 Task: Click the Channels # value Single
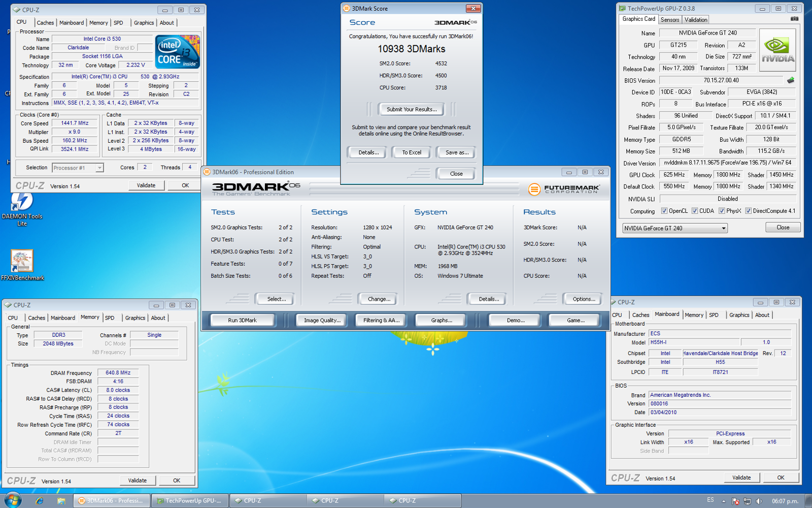[x=154, y=335]
